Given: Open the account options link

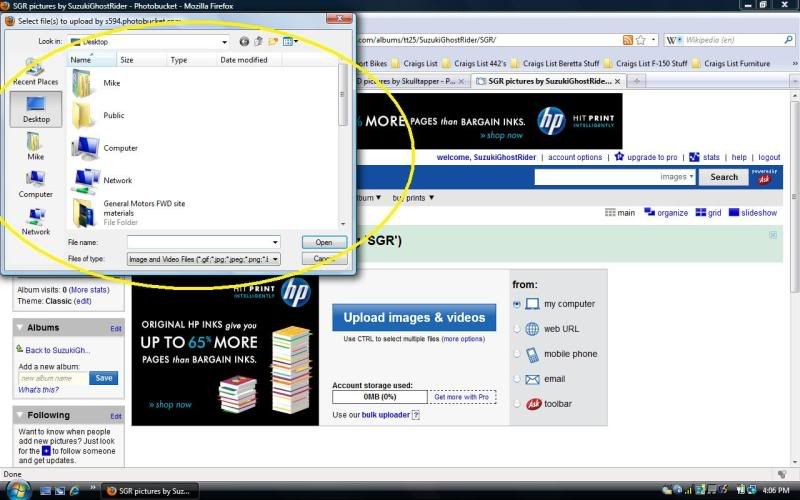Looking at the screenshot, I should pyautogui.click(x=575, y=157).
